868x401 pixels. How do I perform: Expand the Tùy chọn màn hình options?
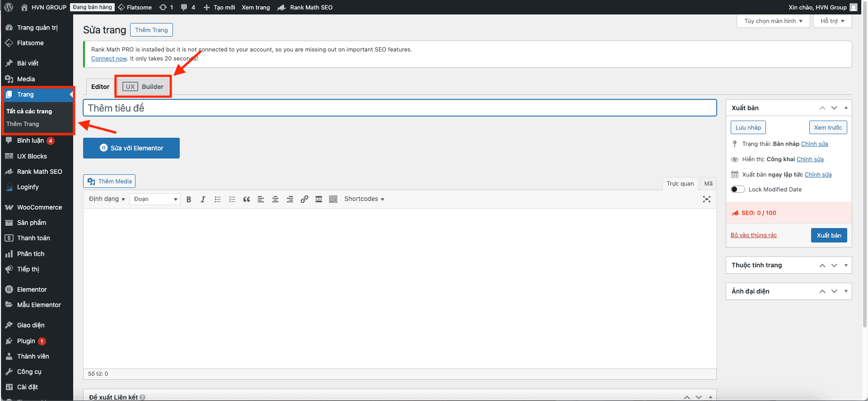(x=773, y=21)
